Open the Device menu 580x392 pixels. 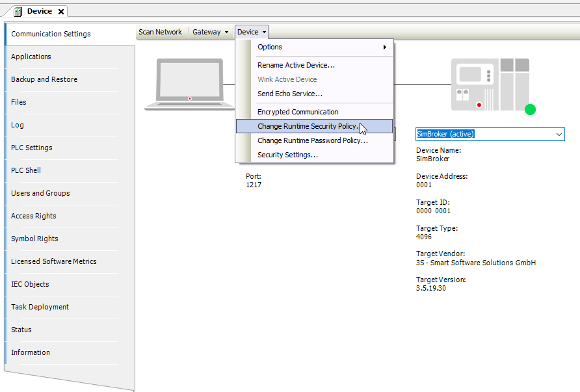[251, 31]
